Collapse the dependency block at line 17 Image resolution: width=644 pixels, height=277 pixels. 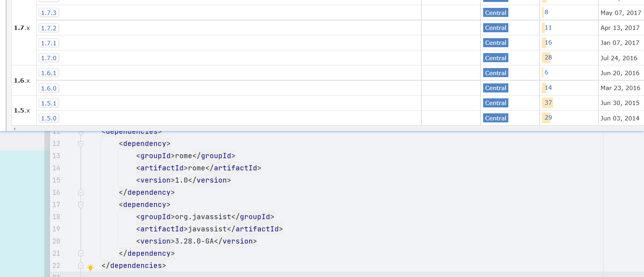[x=81, y=205]
